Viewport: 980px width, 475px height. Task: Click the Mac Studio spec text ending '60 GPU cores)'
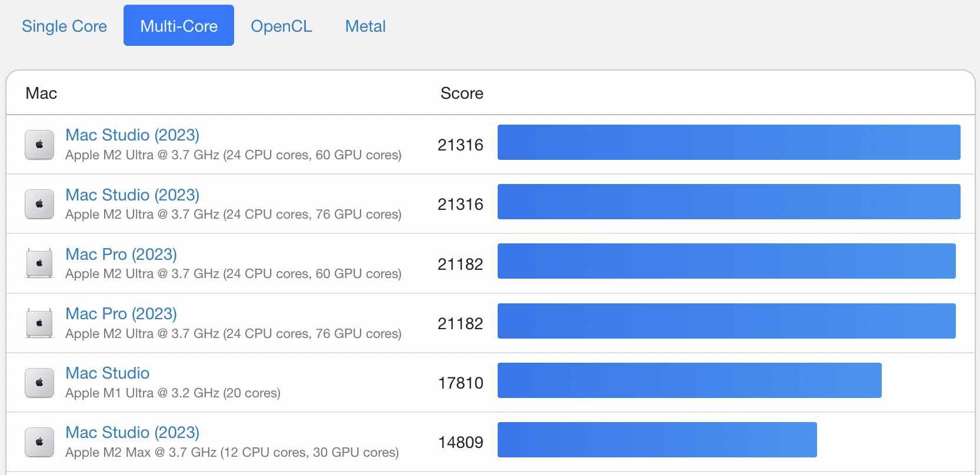click(234, 155)
